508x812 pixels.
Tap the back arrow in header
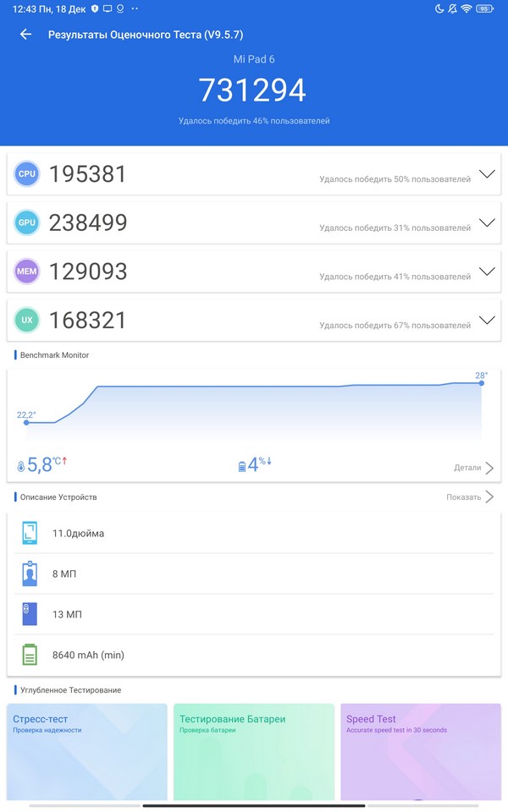click(x=25, y=35)
